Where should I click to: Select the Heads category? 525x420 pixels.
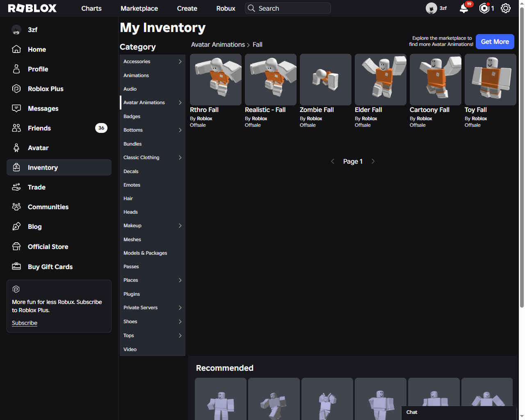[x=153, y=212]
